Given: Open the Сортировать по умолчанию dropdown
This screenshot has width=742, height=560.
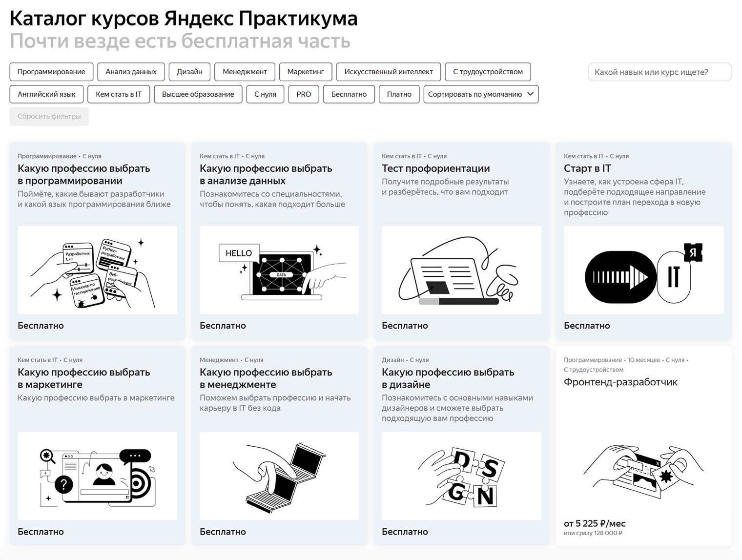Looking at the screenshot, I should coord(481,94).
